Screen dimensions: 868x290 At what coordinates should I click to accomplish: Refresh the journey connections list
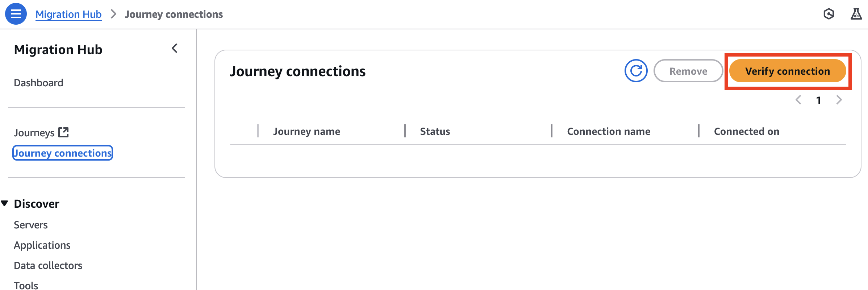click(x=636, y=71)
